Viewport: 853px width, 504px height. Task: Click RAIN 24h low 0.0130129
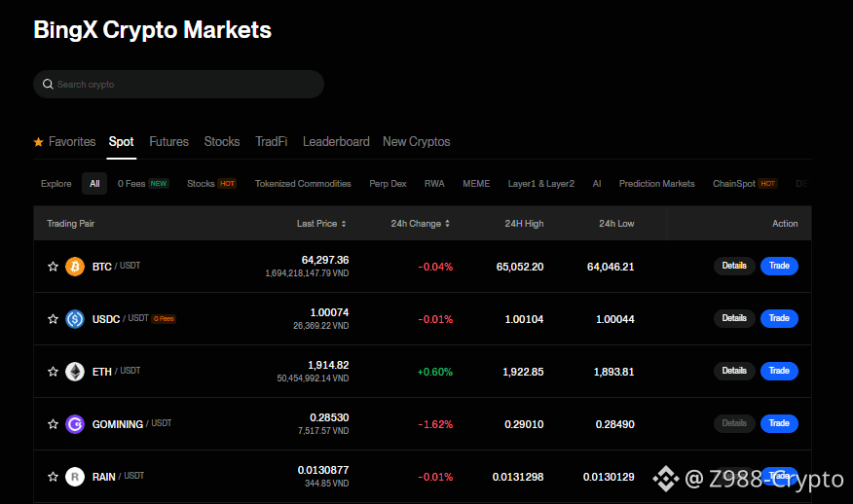609,477
